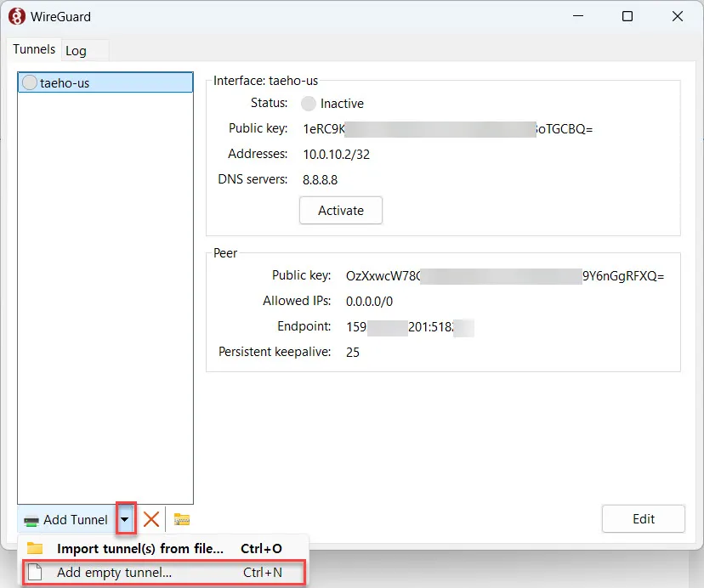Viewport: 704px width, 588px height.
Task: Click the Edit button
Action: point(644,519)
